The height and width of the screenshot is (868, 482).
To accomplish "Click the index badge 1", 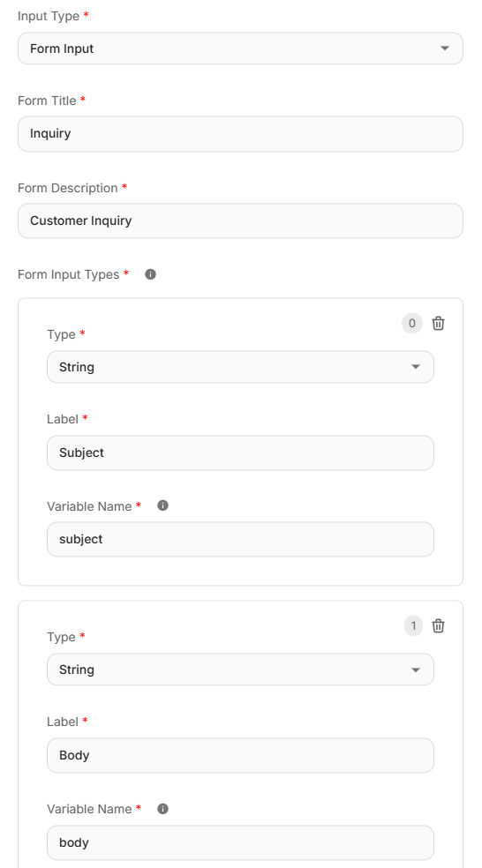I will tap(413, 626).
